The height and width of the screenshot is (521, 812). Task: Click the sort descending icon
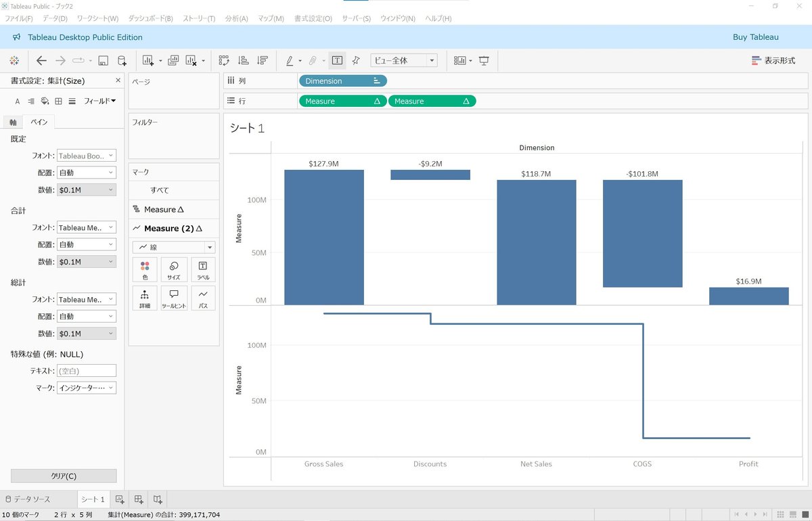[262, 60]
